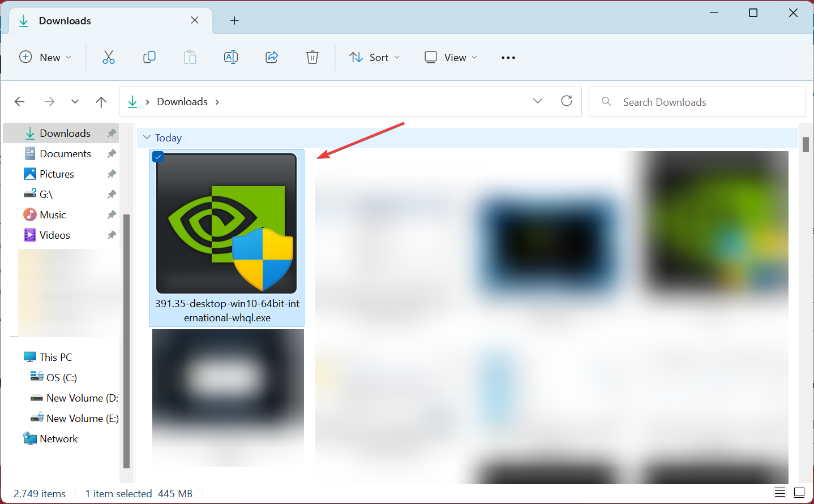Image resolution: width=814 pixels, height=504 pixels.
Task: Collapse the Today group
Action: pyautogui.click(x=147, y=137)
